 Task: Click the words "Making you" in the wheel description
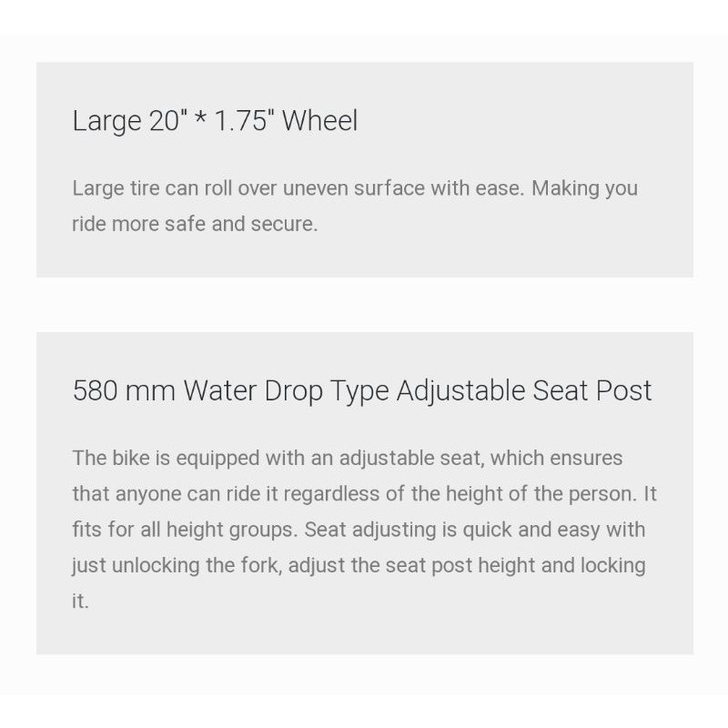584,189
